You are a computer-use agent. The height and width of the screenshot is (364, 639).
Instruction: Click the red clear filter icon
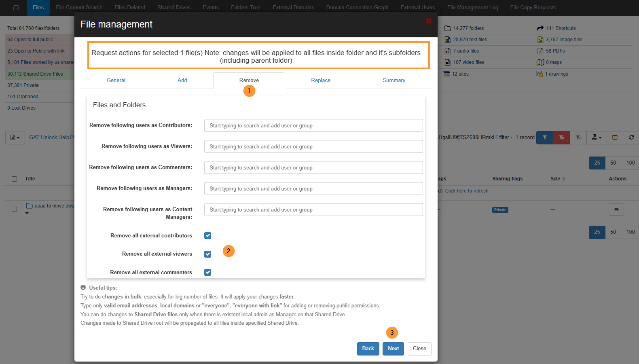click(562, 138)
